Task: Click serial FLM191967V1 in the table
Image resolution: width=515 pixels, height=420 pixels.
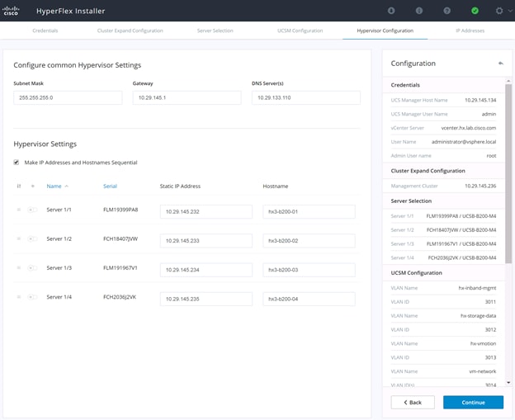Action: click(120, 268)
